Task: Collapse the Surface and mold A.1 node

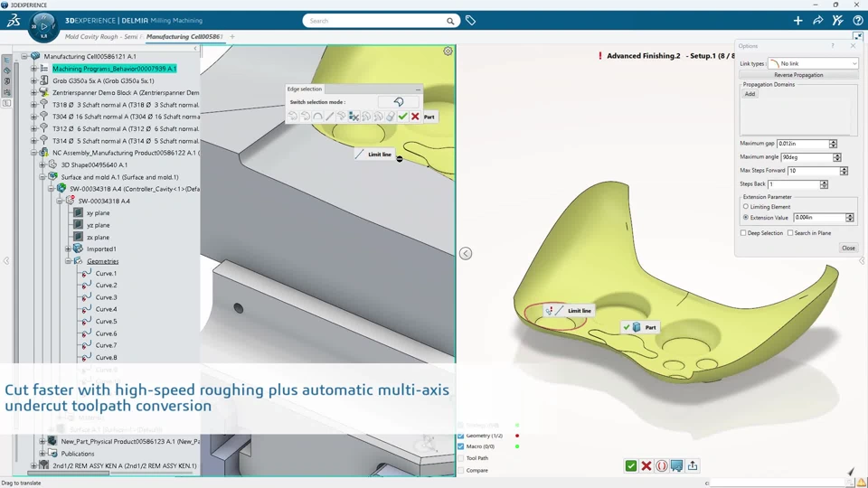Action: pyautogui.click(x=42, y=177)
